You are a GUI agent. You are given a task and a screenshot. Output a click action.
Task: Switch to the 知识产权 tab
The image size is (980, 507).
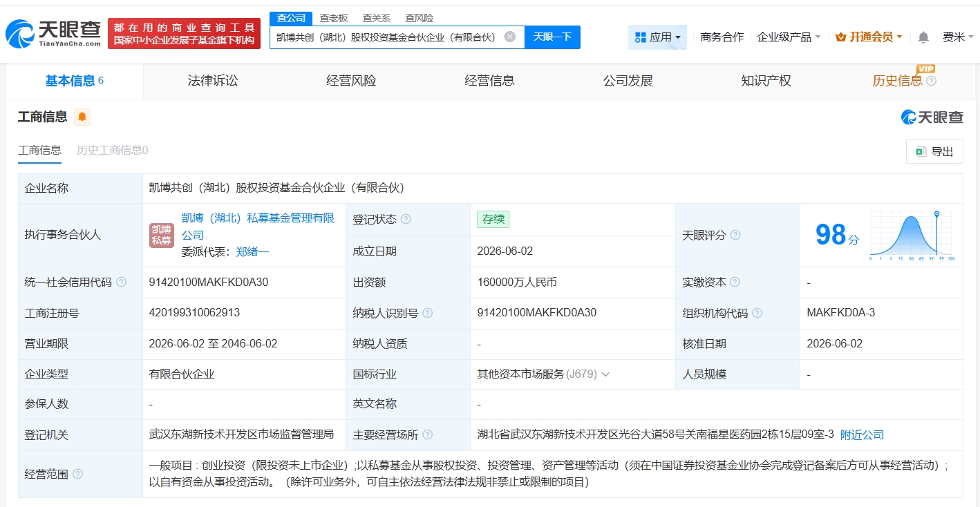[x=766, y=81]
